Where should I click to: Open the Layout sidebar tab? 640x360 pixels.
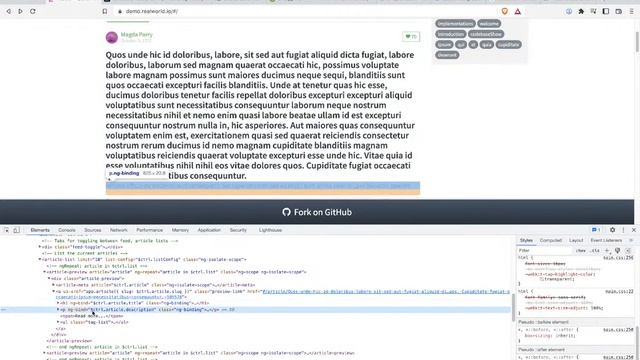[576, 240]
